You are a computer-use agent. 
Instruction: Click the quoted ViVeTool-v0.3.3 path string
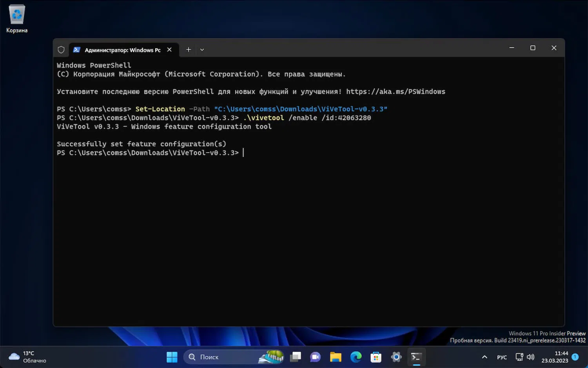click(x=301, y=109)
